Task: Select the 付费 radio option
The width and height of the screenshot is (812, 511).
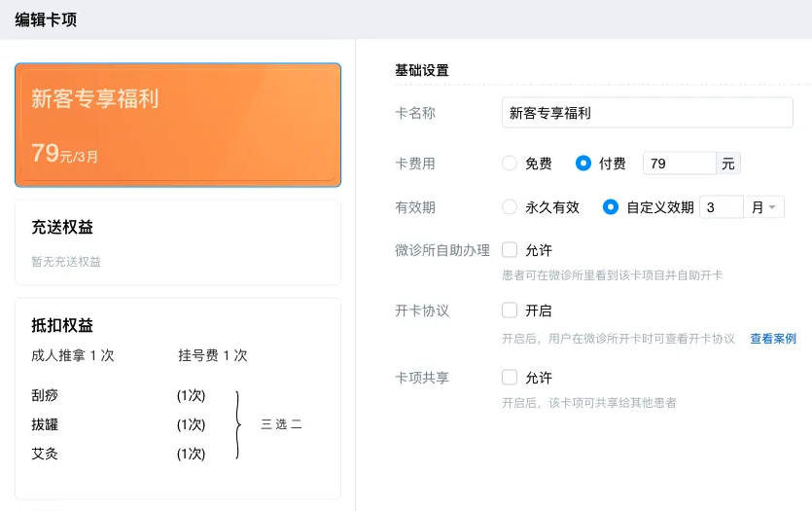Action: pos(583,164)
